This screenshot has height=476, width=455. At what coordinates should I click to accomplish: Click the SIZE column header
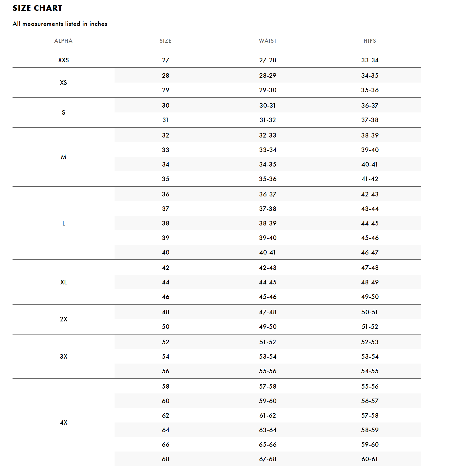(166, 41)
